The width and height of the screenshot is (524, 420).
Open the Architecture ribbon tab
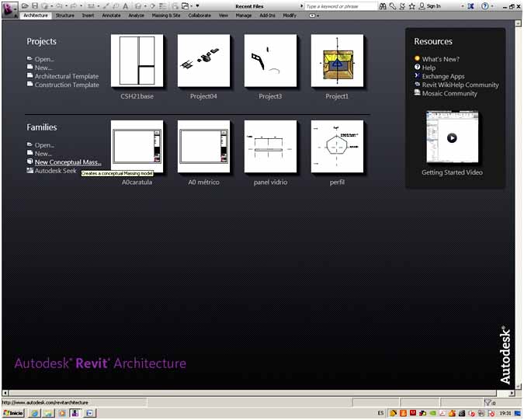click(x=36, y=16)
